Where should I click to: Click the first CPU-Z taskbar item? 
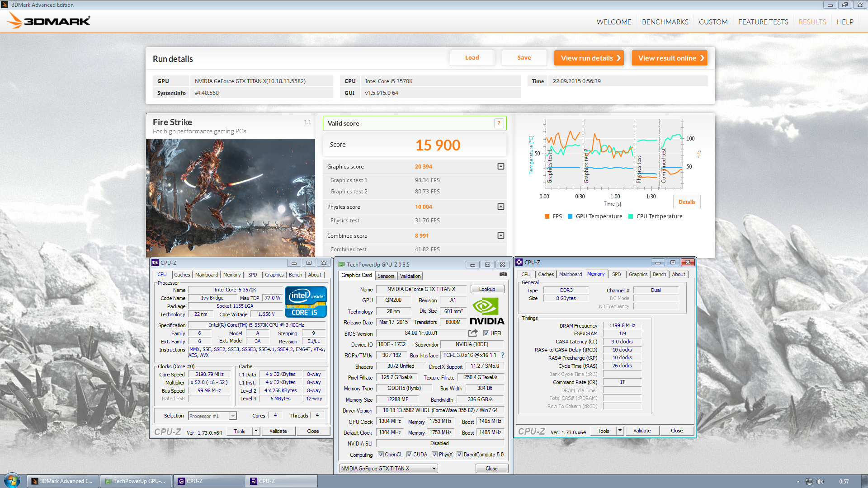pos(209,481)
